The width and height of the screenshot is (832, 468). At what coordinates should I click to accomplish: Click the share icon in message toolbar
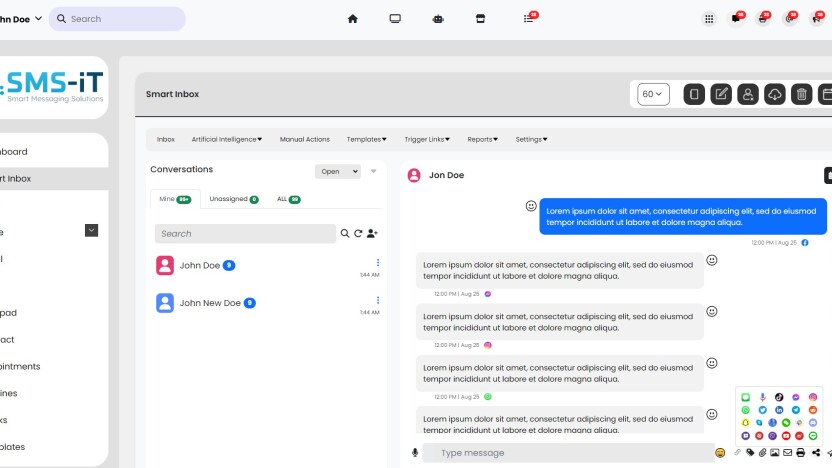point(816,453)
